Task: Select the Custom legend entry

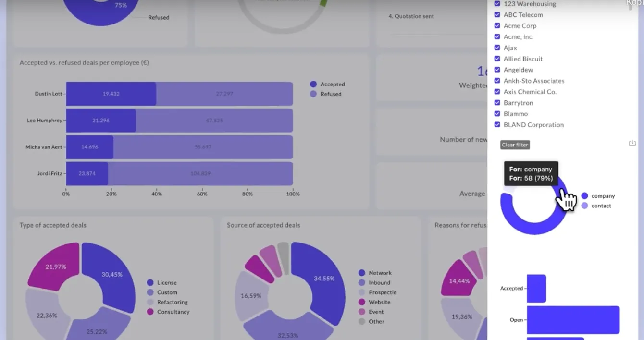Action: [x=162, y=292]
